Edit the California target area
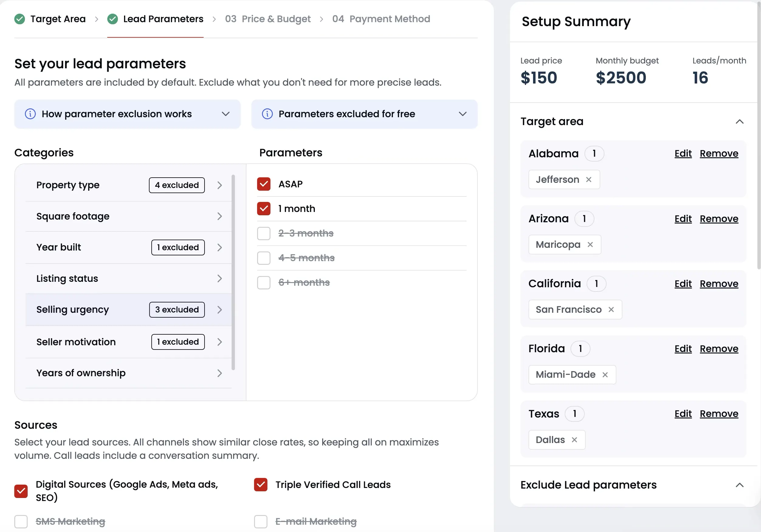This screenshot has height=532, width=761. pos(683,284)
